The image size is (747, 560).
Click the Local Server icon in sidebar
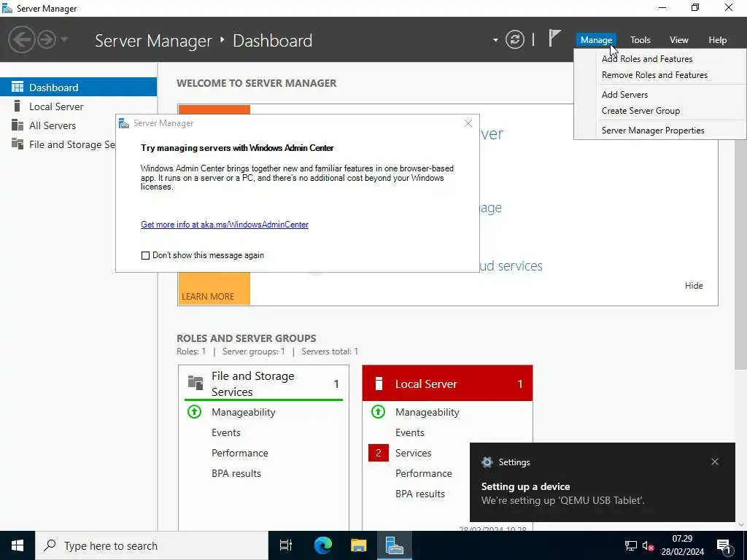click(18, 106)
